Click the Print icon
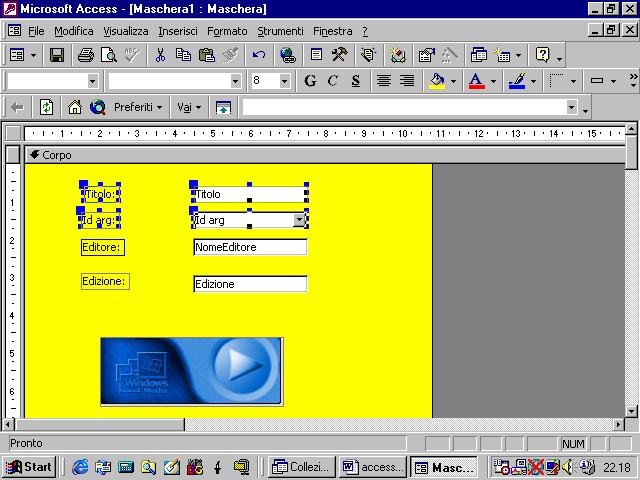The image size is (640, 480). coord(86,55)
